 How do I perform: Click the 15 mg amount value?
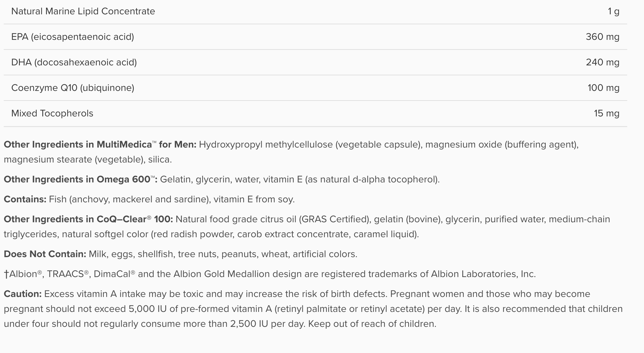[x=606, y=114]
